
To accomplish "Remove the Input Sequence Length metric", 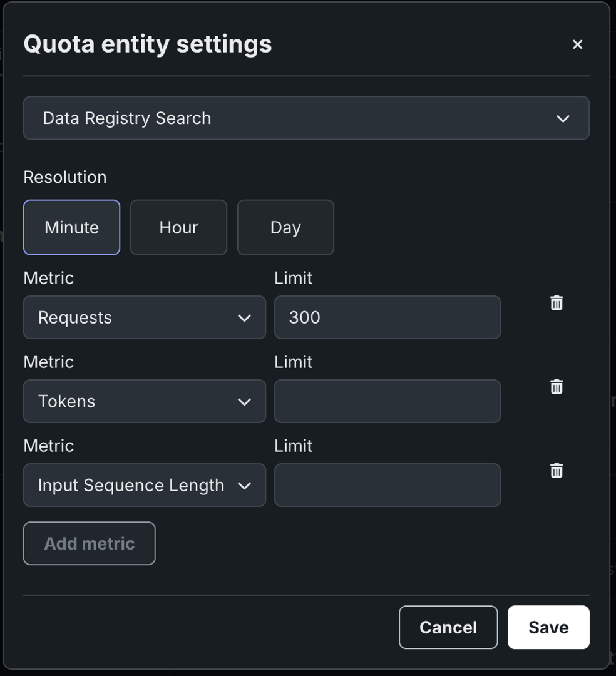I will coord(557,471).
